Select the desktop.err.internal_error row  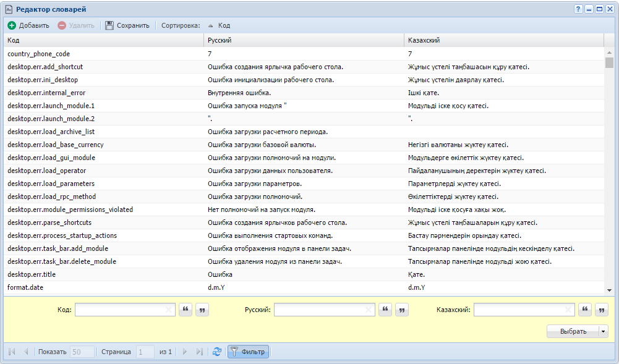[46, 93]
